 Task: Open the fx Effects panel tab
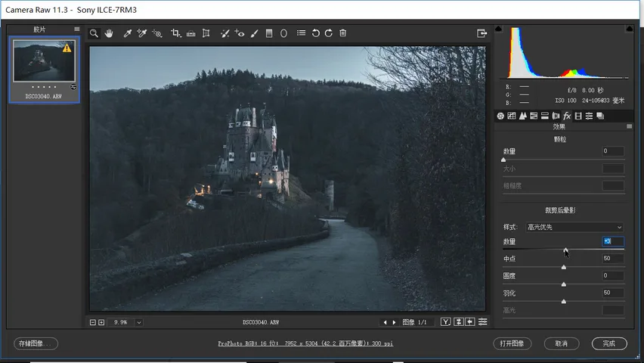(x=567, y=116)
